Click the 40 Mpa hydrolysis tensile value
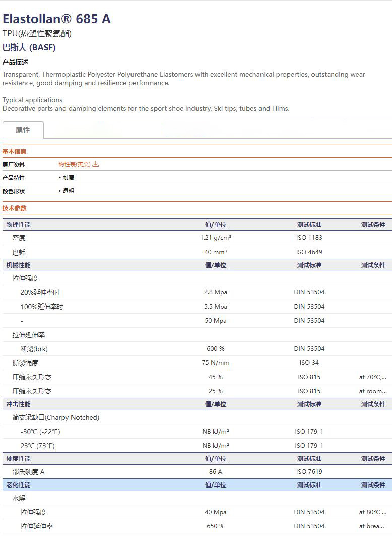Image resolution: width=392 pixels, height=547 pixels. 216,512
